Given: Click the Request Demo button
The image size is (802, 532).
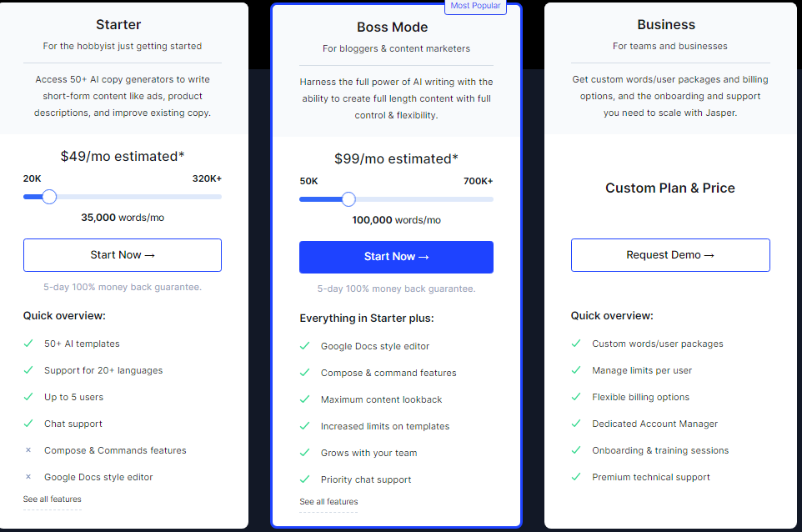Looking at the screenshot, I should [670, 255].
